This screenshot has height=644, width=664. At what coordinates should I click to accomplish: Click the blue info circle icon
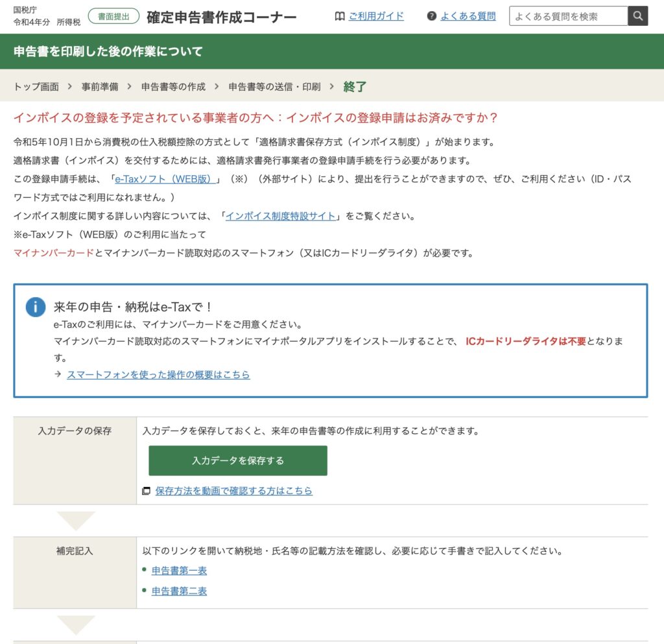(36, 307)
